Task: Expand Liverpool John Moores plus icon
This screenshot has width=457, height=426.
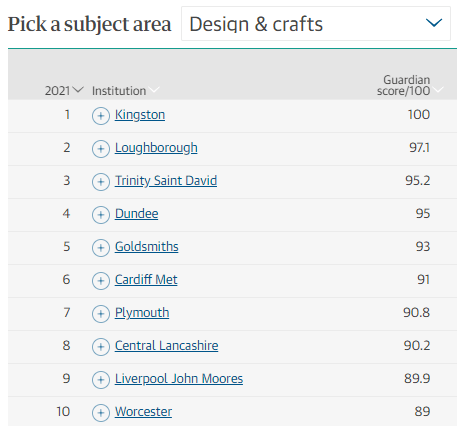Action: [101, 380]
